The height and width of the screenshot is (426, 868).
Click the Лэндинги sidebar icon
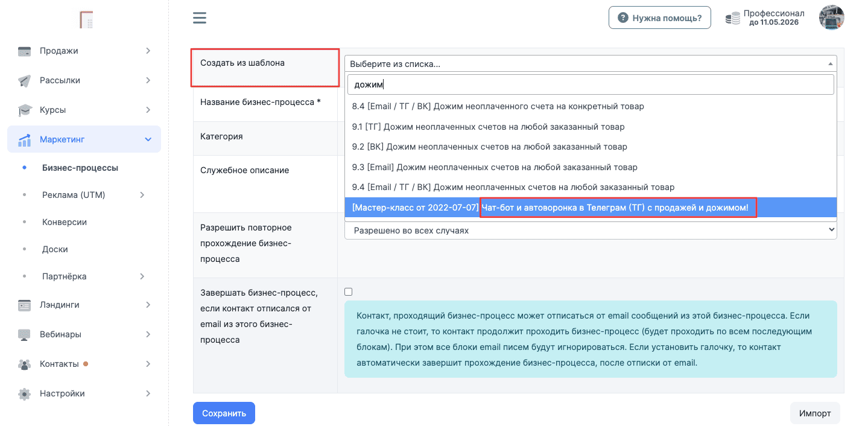pos(24,305)
